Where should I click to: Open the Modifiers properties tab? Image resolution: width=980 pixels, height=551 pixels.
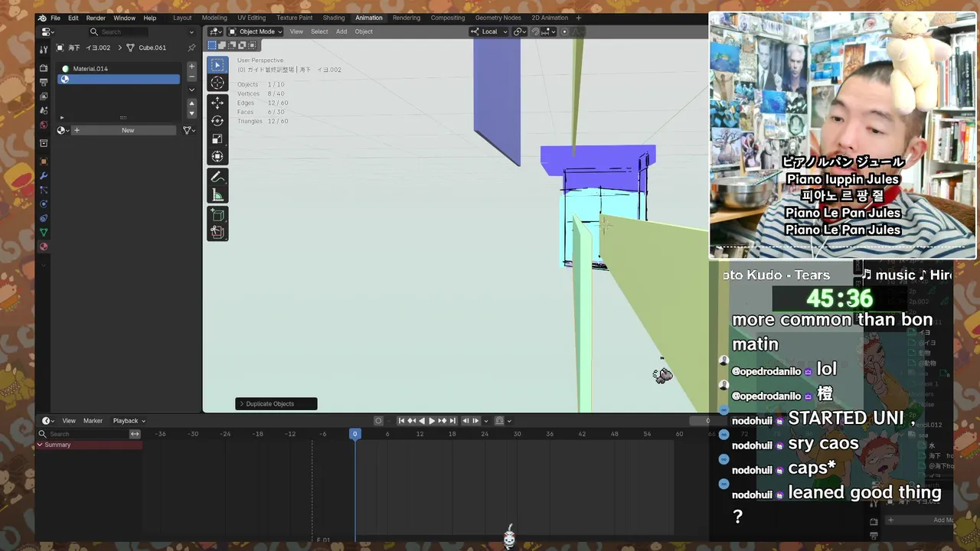[x=44, y=176]
